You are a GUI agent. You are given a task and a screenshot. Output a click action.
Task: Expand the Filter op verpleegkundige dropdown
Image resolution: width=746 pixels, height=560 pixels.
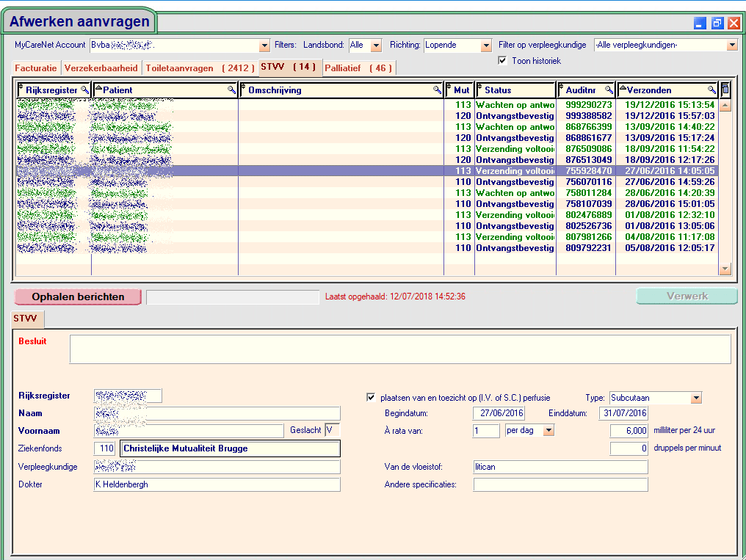coord(732,46)
